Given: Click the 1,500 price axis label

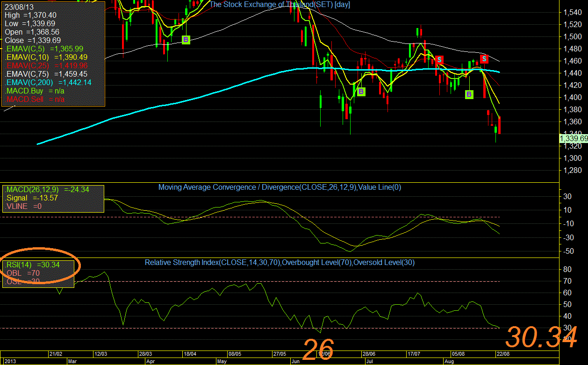Looking at the screenshot, I should (x=572, y=36).
